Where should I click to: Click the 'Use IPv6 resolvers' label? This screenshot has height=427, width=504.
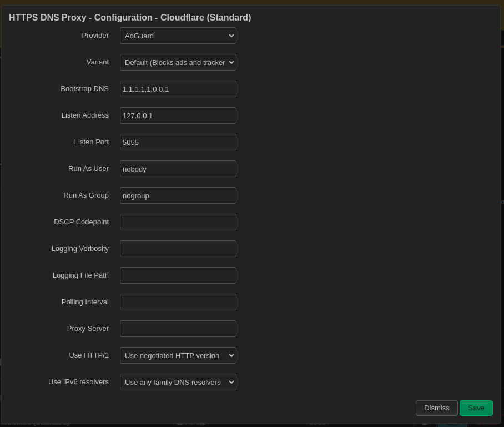click(x=78, y=383)
